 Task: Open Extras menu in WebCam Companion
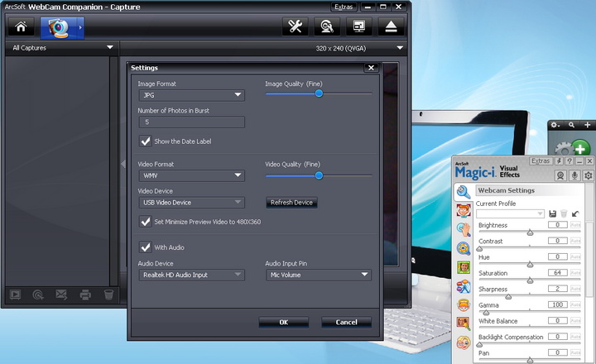(x=344, y=7)
